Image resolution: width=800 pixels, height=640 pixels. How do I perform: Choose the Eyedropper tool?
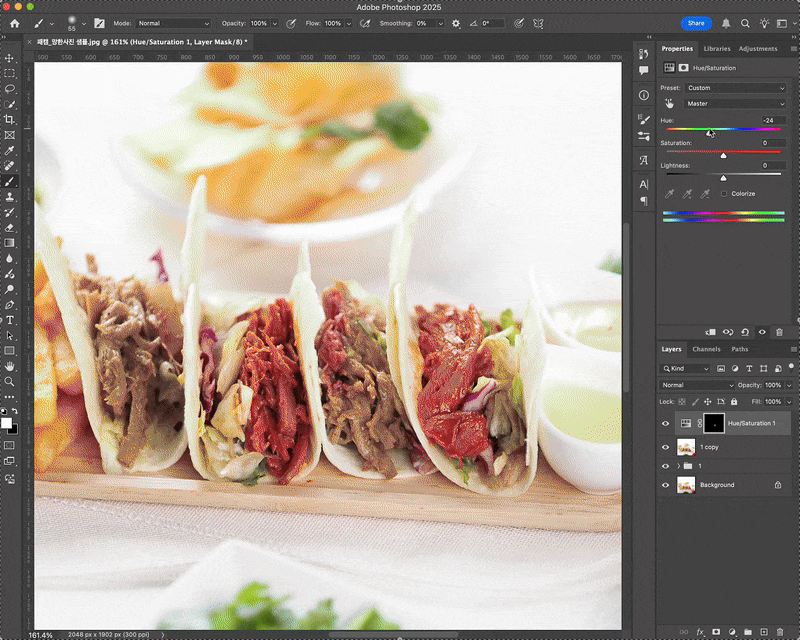(x=9, y=151)
